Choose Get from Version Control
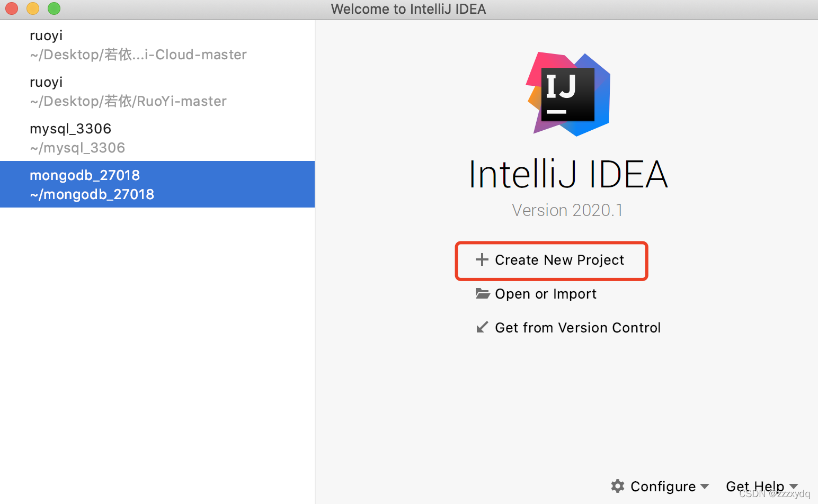Screen dimensions: 818x504 point(577,327)
